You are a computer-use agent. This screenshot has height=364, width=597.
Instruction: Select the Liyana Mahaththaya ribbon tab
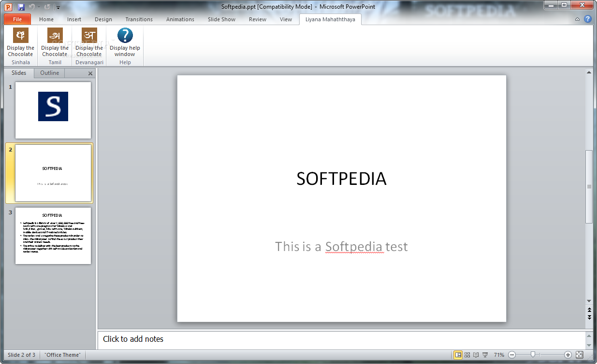click(x=330, y=19)
